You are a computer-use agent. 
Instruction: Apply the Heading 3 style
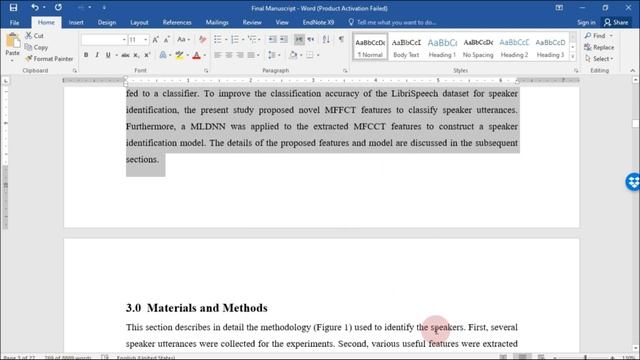(x=550, y=47)
